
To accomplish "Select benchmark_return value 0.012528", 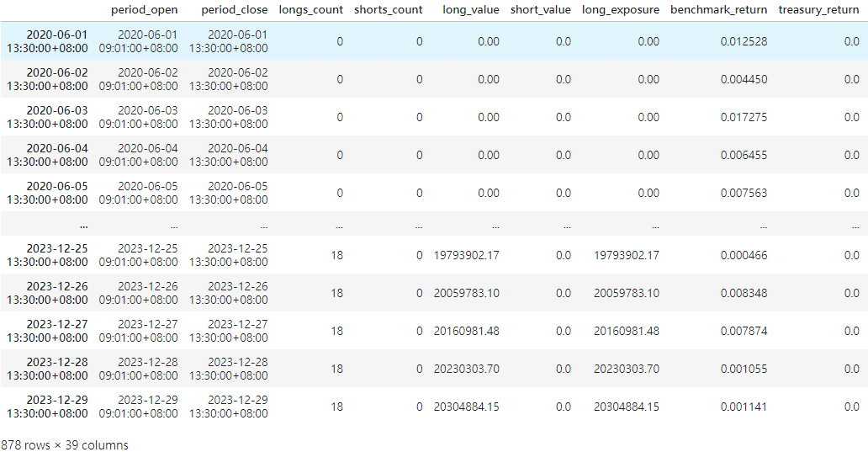I will [x=744, y=41].
